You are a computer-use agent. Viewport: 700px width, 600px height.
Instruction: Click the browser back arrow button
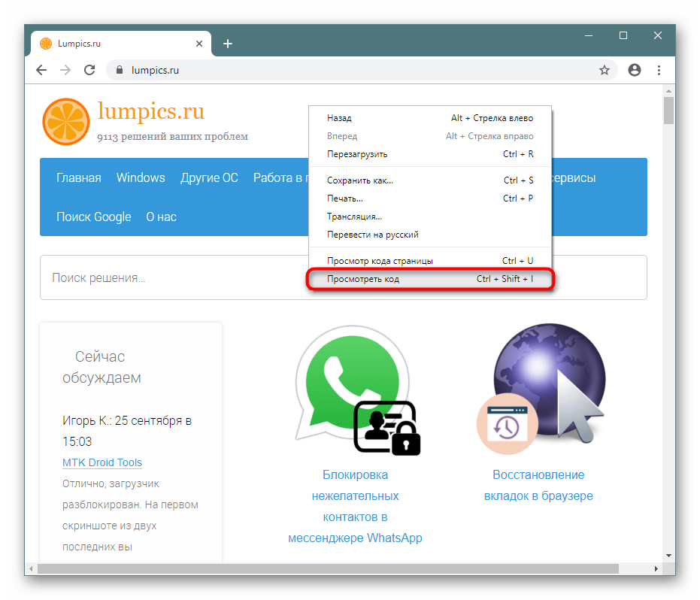(x=41, y=70)
